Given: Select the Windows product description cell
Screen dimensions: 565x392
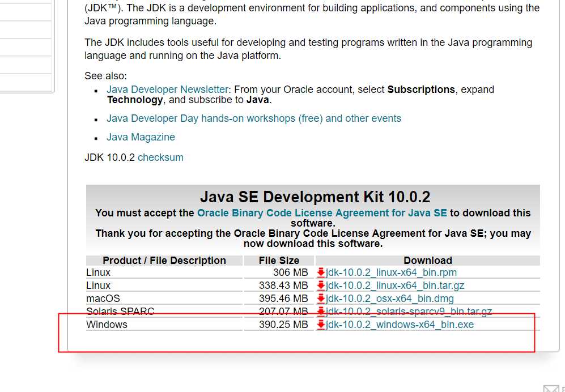Looking at the screenshot, I should [x=164, y=325].
